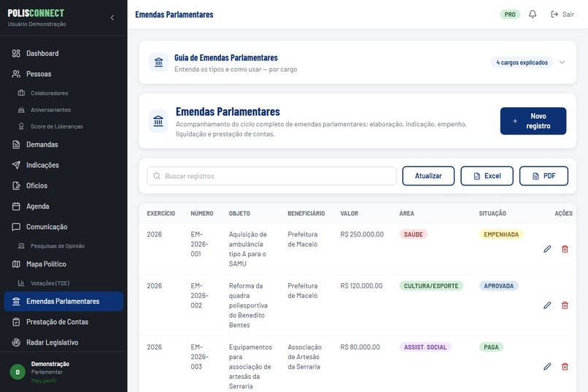Click the SITUAÇÃO column header
Viewport: 588px width, 392px height.
pos(492,213)
